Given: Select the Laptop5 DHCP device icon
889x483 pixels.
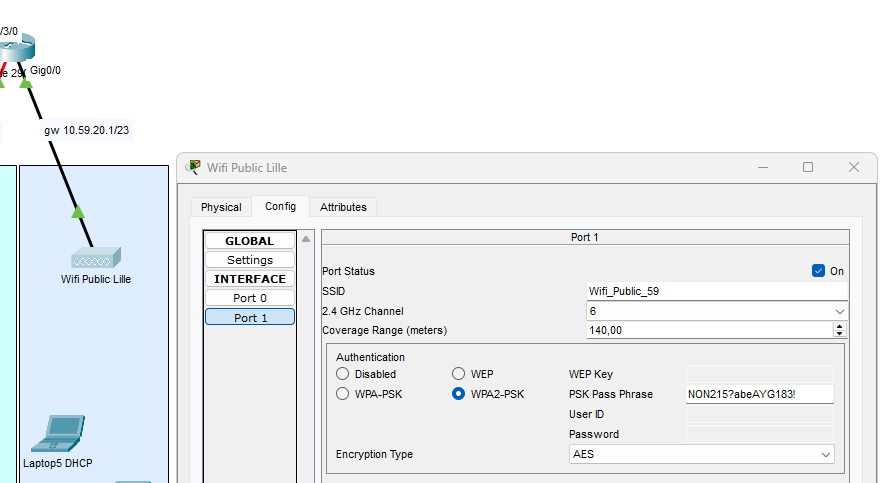Looking at the screenshot, I should pos(56,434).
